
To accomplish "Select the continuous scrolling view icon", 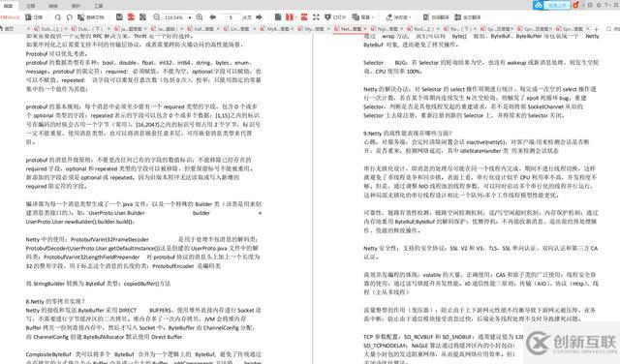I will tap(142, 17).
